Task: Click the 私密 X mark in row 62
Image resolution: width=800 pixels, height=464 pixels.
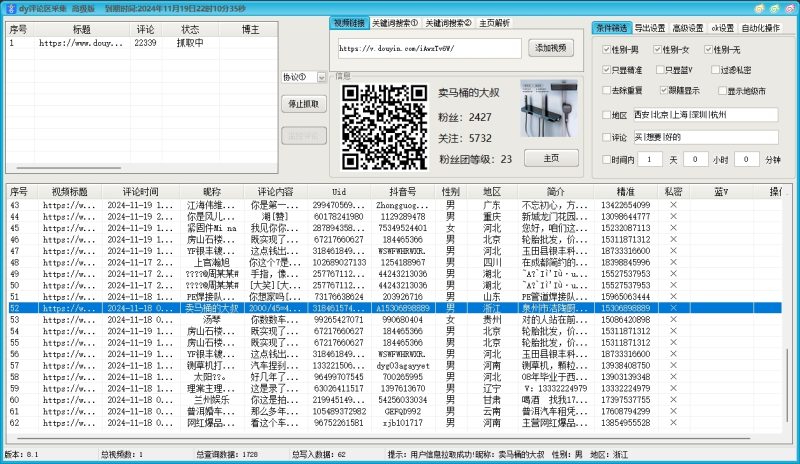Action: [673, 423]
